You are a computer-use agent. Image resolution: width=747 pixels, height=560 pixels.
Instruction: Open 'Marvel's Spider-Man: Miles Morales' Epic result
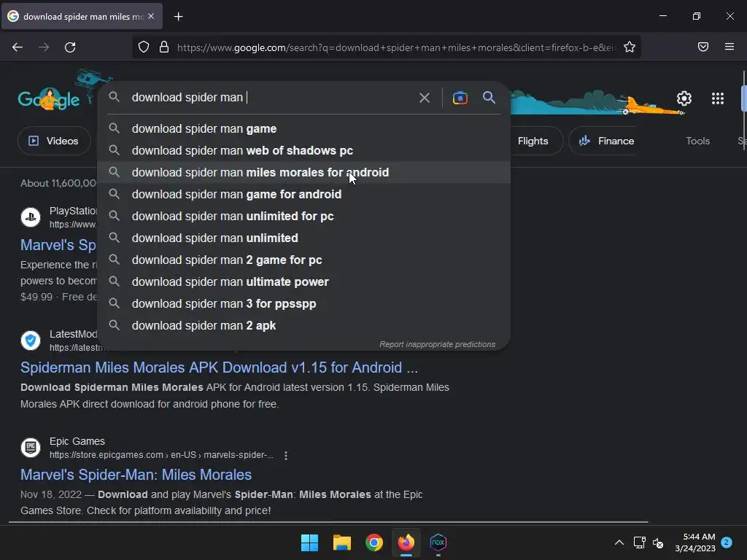pos(136,475)
